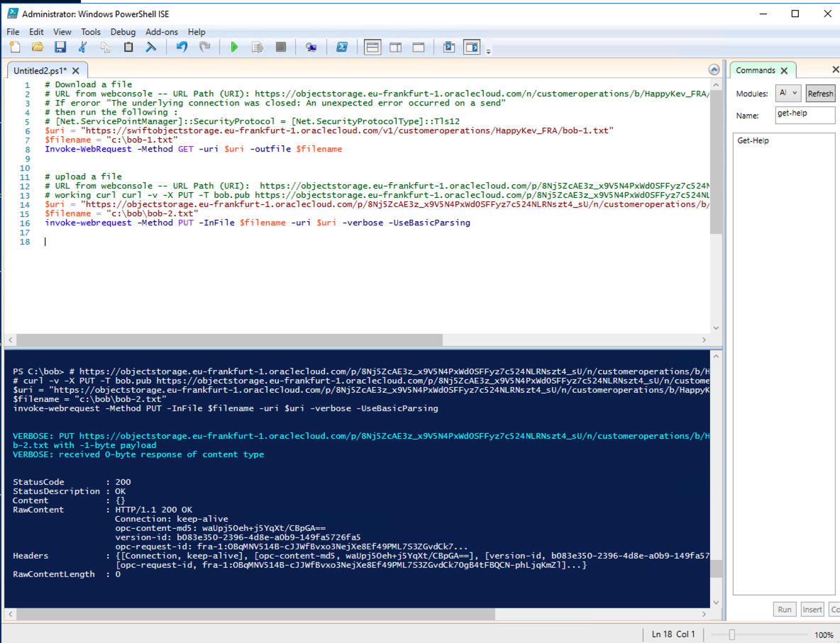This screenshot has width=840, height=643.
Task: Select the Untitled2.ps1 script tab
Action: coord(40,71)
